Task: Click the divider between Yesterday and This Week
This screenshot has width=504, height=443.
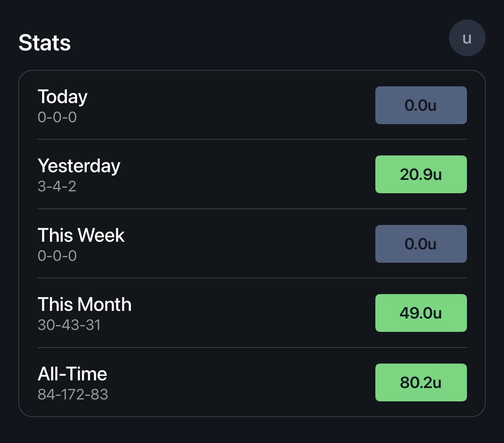Action: [252, 209]
